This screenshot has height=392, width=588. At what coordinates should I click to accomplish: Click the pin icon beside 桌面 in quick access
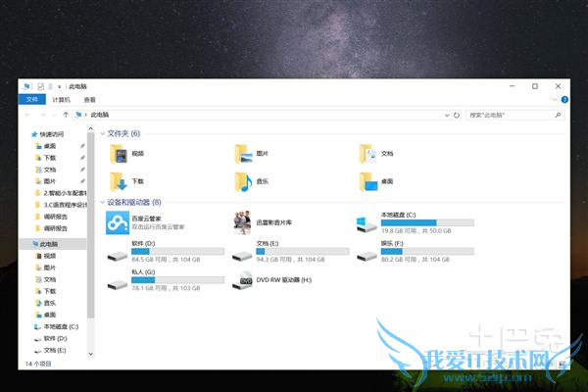(x=82, y=146)
